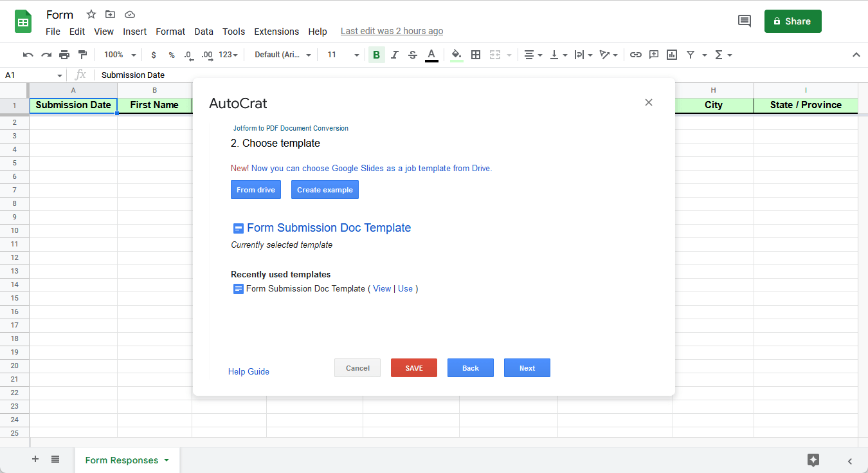The height and width of the screenshot is (473, 868).
Task: View cloud save status icon
Action: point(130,14)
